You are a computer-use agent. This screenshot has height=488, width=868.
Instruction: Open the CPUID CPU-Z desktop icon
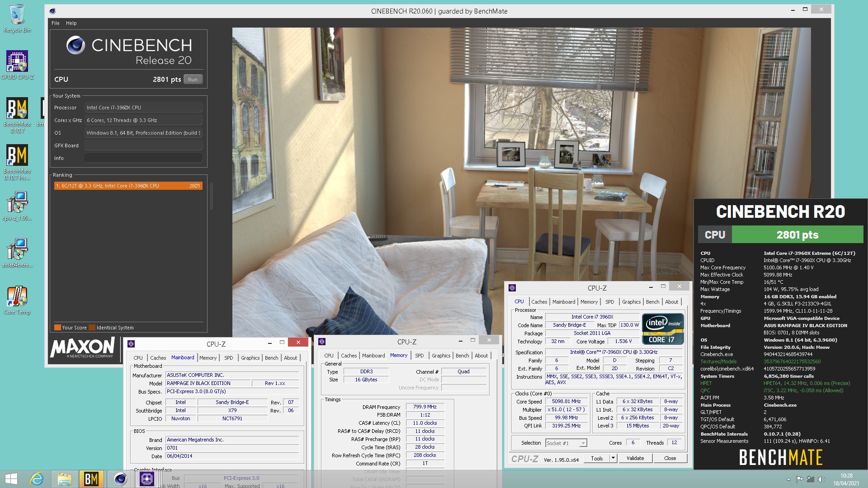[17, 65]
